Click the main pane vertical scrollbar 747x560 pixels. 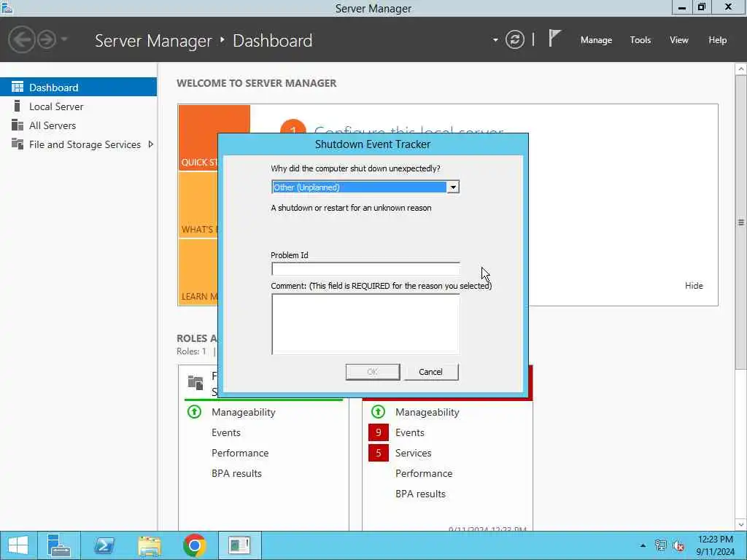point(741,222)
